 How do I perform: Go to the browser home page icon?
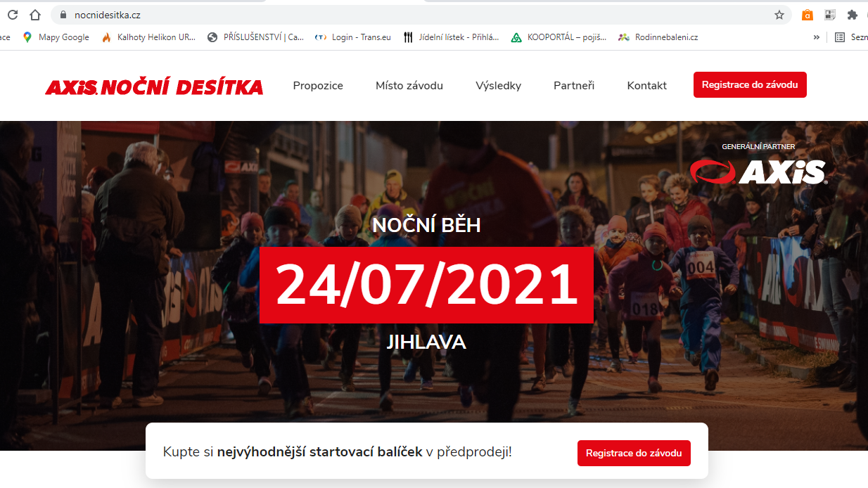click(x=35, y=15)
